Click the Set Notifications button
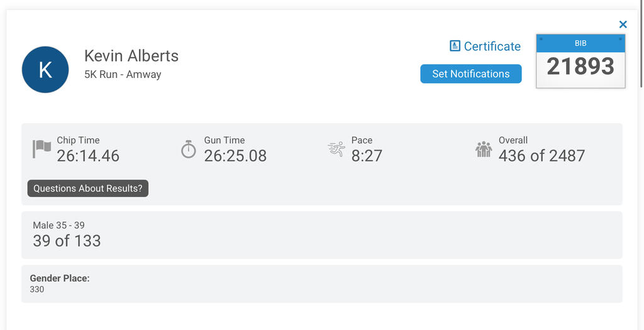 pos(470,74)
